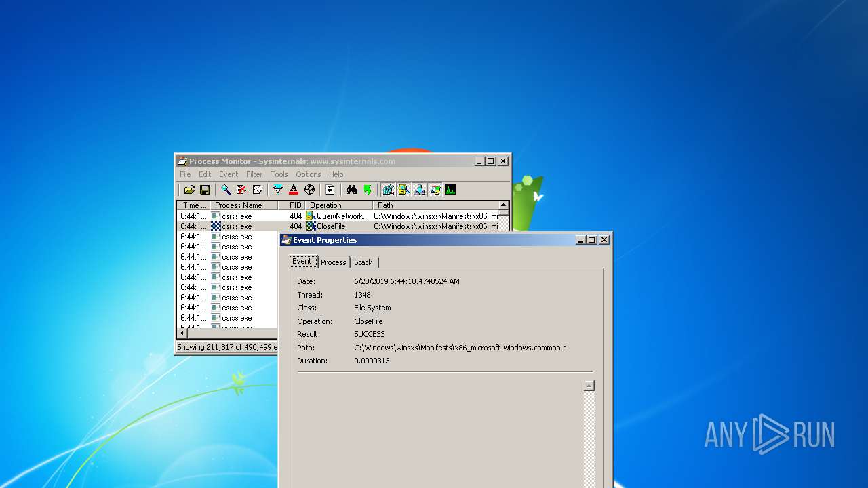Screen dimensions: 868x488
Task: Open the File menu in Process Monitor
Action: (x=185, y=174)
